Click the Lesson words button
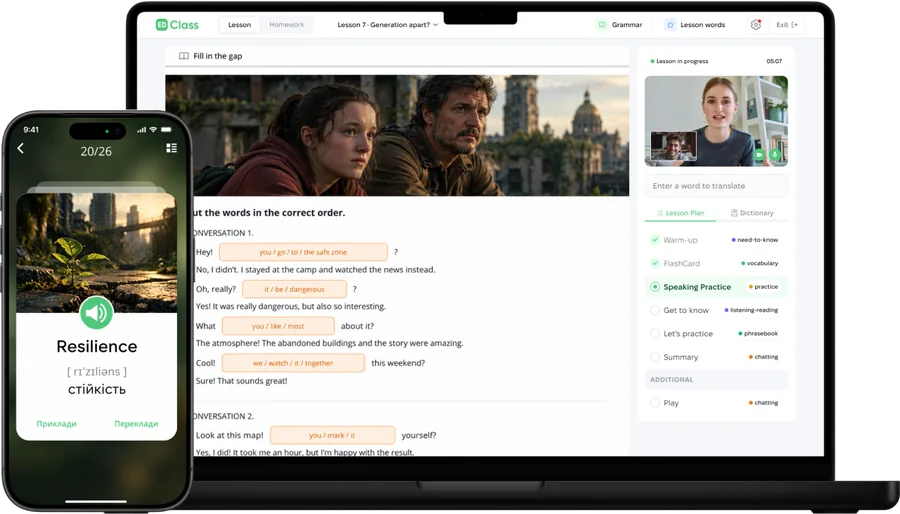 695,25
